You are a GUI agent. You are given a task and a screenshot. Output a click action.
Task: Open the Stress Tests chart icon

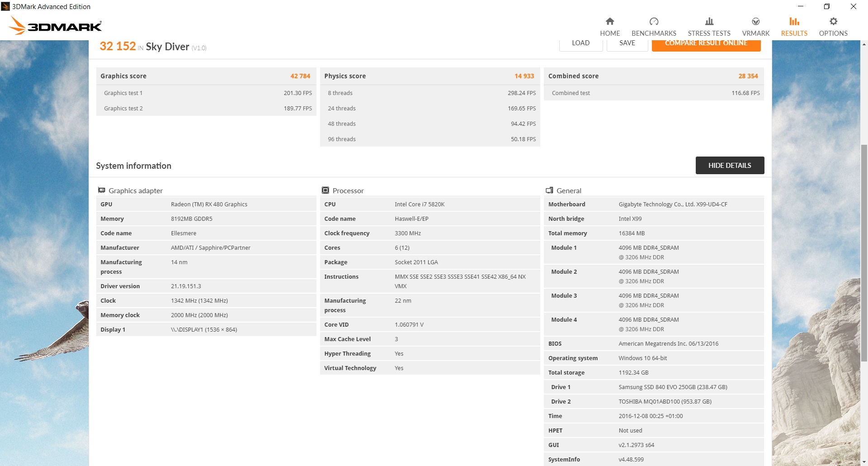coord(709,21)
